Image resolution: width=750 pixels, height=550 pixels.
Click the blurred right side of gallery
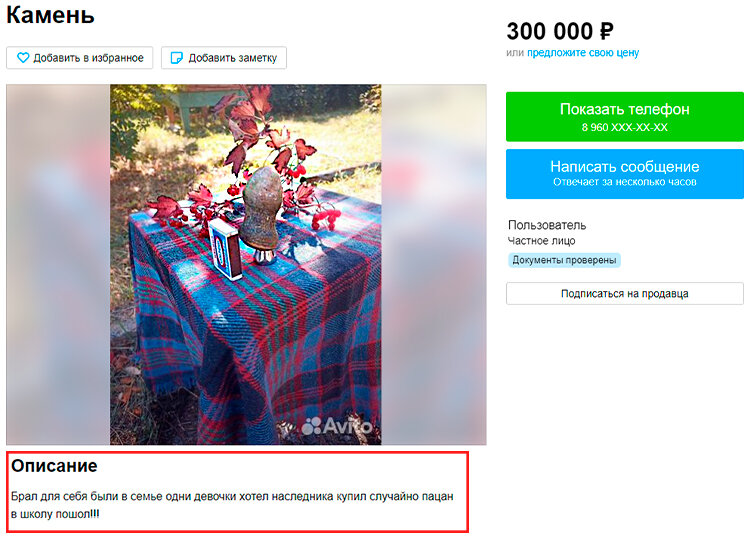tap(434, 264)
